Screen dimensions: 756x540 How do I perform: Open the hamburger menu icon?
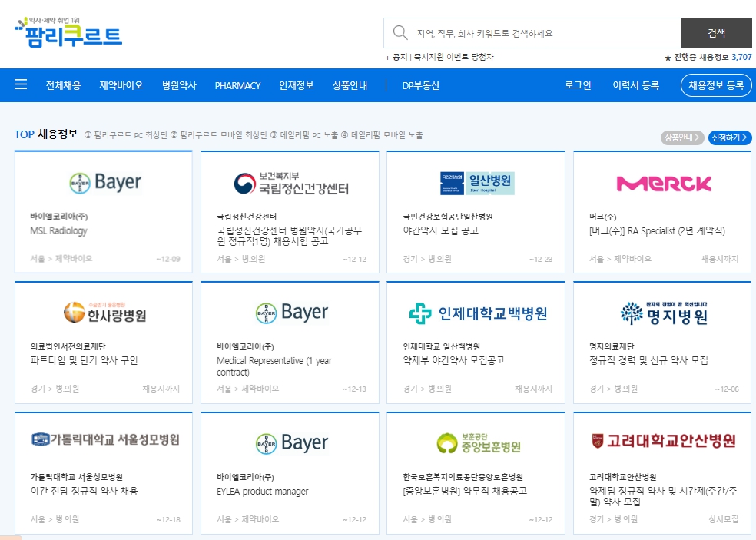point(21,84)
